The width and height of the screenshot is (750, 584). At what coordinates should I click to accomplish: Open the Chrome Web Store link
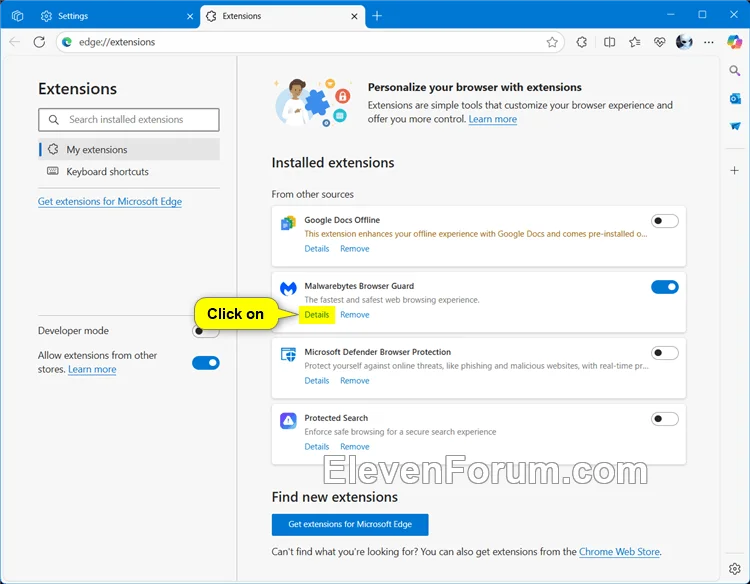pos(619,551)
